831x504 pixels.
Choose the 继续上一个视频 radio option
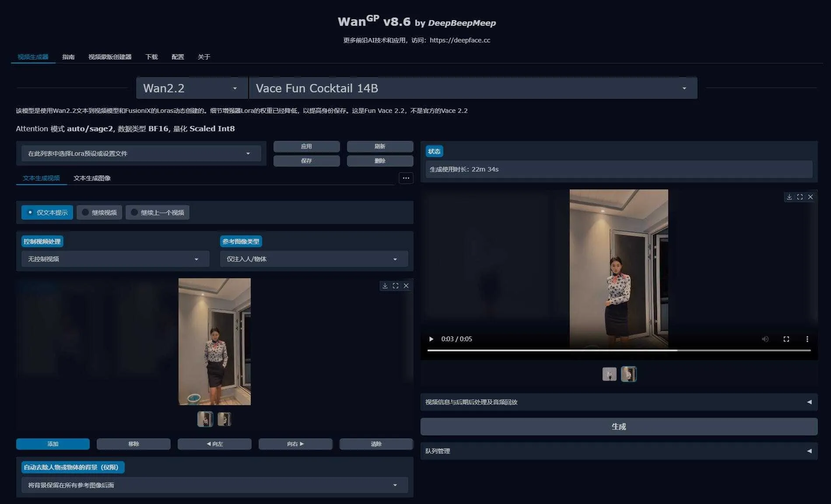point(157,213)
